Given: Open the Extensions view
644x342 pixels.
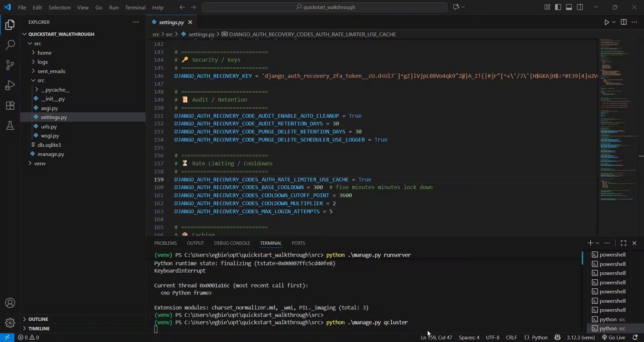Looking at the screenshot, I should pos(10,105).
